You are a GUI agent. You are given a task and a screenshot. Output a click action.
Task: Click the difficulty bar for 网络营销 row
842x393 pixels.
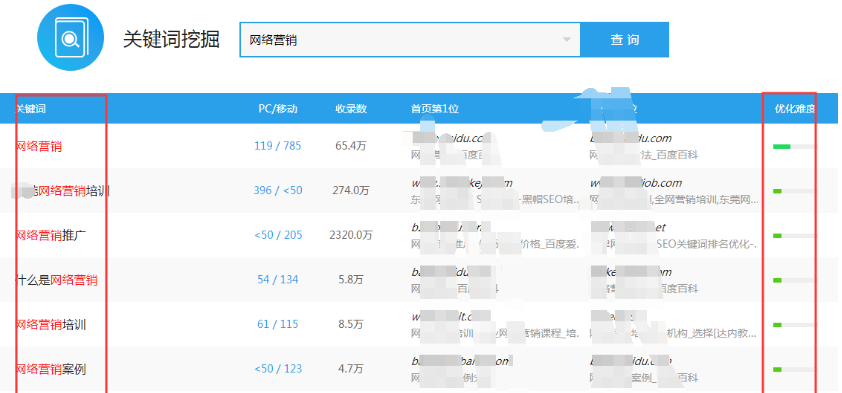coord(794,146)
